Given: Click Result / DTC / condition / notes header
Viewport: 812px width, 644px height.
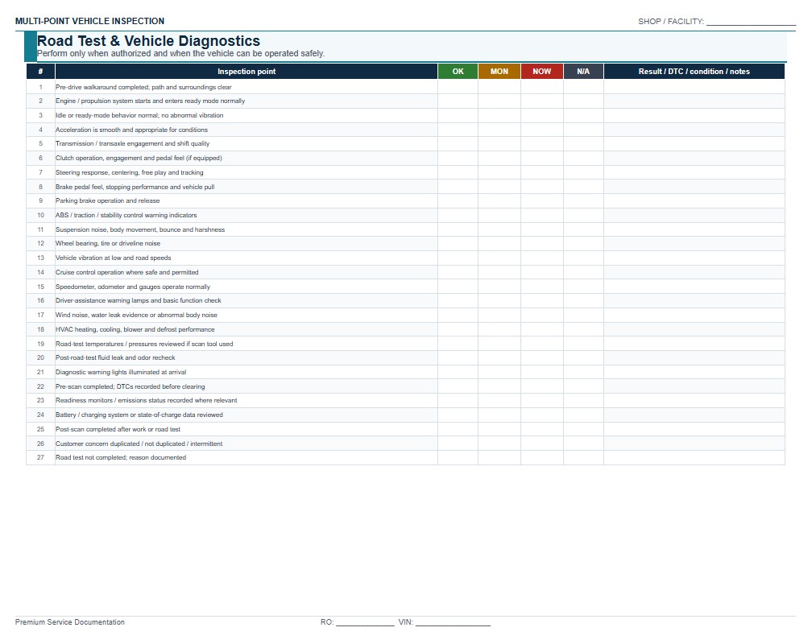Looking at the screenshot, I should tap(694, 72).
